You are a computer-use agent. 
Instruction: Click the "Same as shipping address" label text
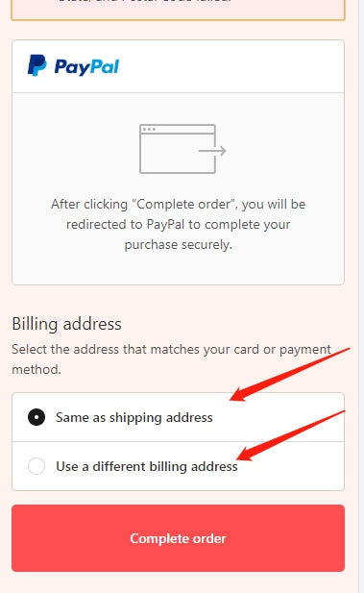(x=134, y=417)
